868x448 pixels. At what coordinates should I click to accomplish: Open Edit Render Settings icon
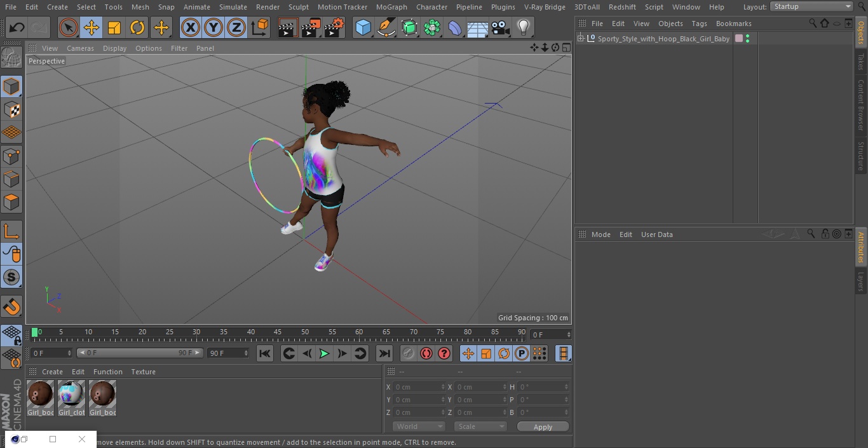tap(334, 27)
